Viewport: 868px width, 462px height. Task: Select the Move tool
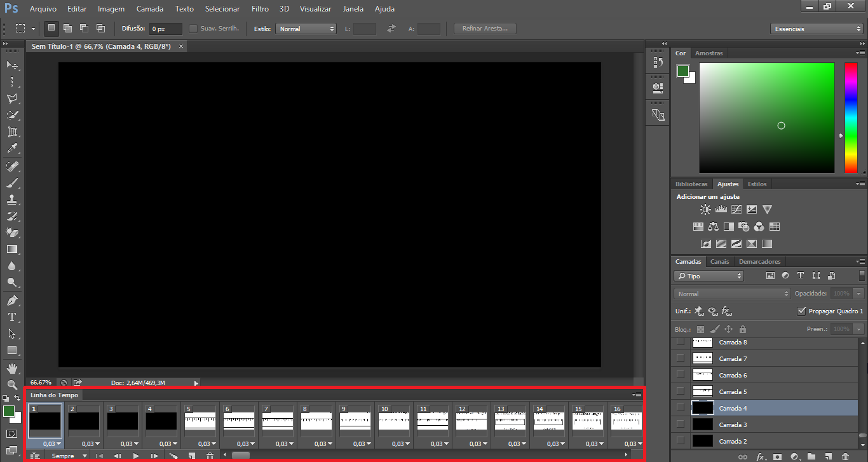click(x=12, y=65)
